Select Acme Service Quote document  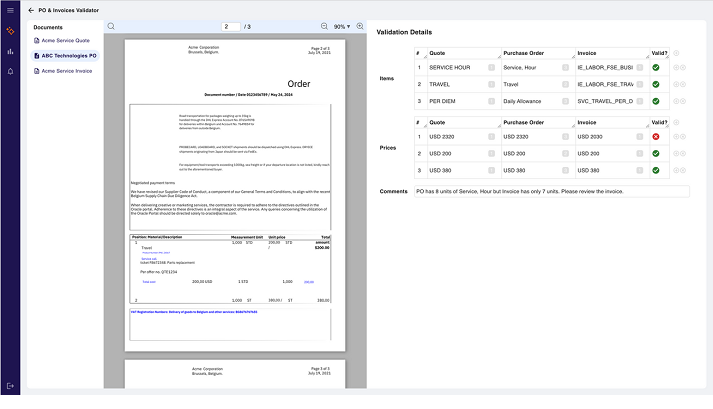tap(65, 41)
